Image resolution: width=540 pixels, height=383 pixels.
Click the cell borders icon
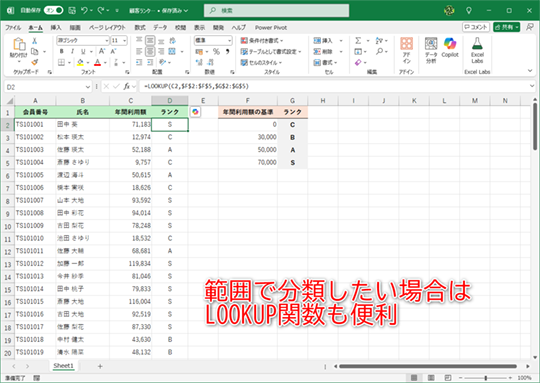coord(61,62)
